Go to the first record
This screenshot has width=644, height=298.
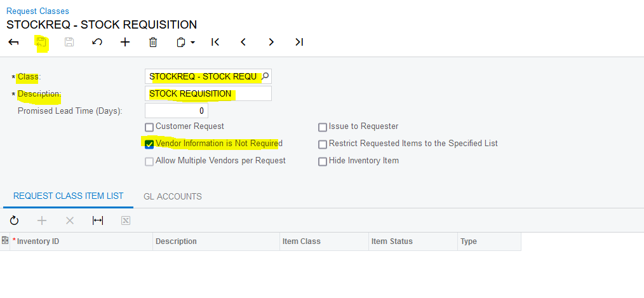(215, 43)
